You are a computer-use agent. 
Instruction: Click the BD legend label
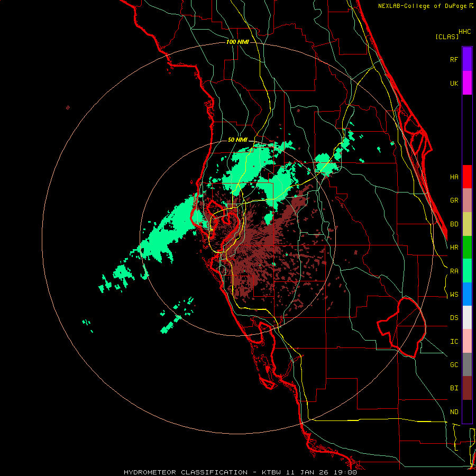point(454,224)
